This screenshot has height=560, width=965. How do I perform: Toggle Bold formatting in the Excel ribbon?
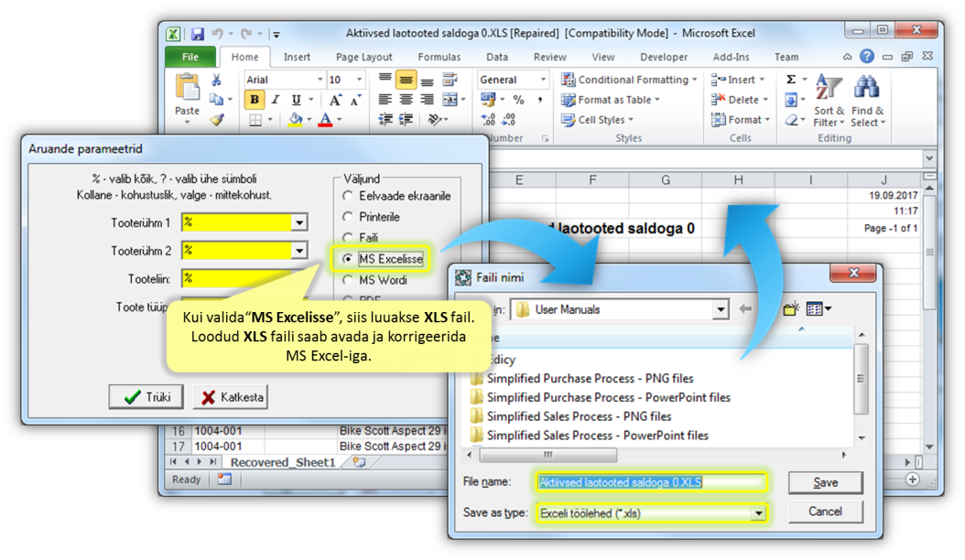pos(255,100)
